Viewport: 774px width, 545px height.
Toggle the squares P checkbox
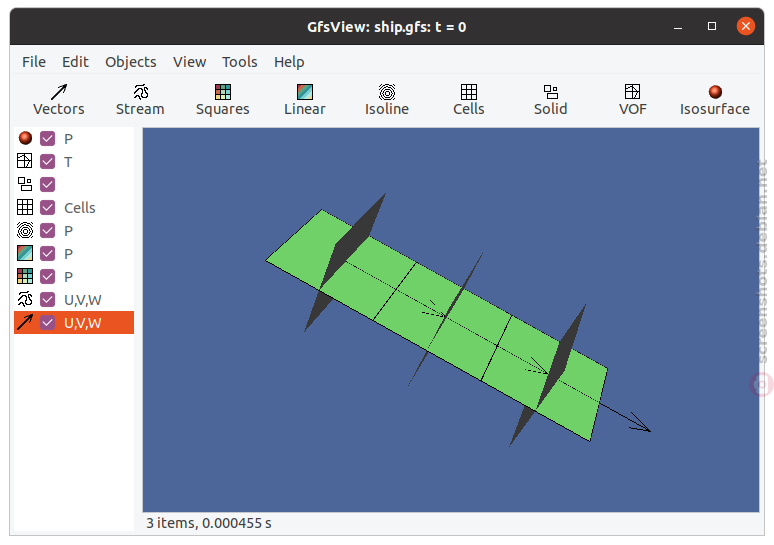point(47,276)
